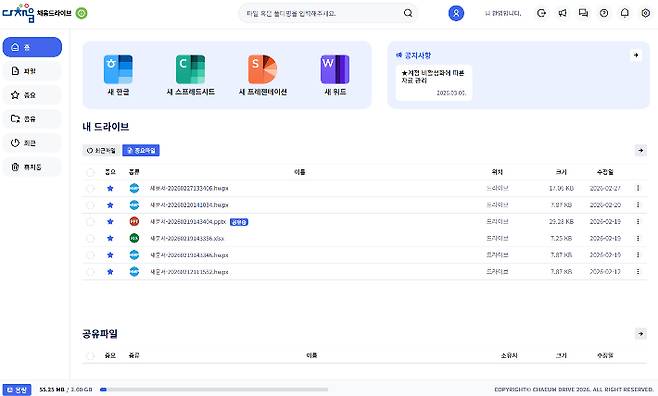Check the 2026-02-20 file row

pyautogui.click(x=90, y=205)
